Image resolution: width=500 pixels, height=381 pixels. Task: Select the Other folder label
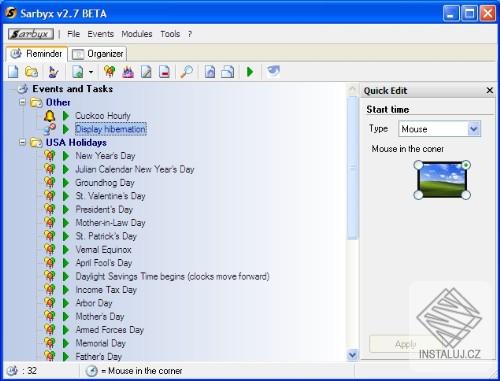[58, 102]
